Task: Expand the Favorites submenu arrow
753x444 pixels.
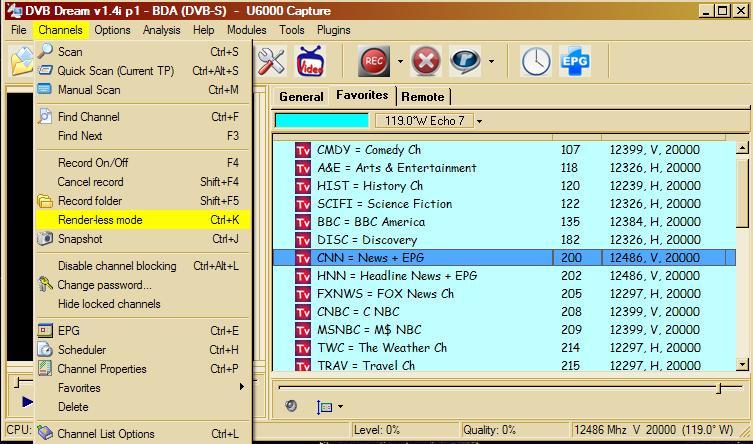Action: tap(242, 387)
